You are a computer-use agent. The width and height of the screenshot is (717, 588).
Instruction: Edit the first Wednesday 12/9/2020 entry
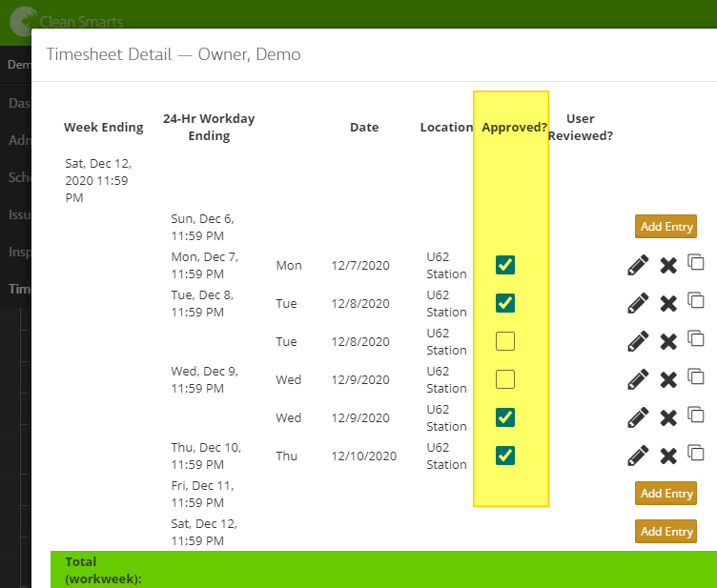click(638, 379)
